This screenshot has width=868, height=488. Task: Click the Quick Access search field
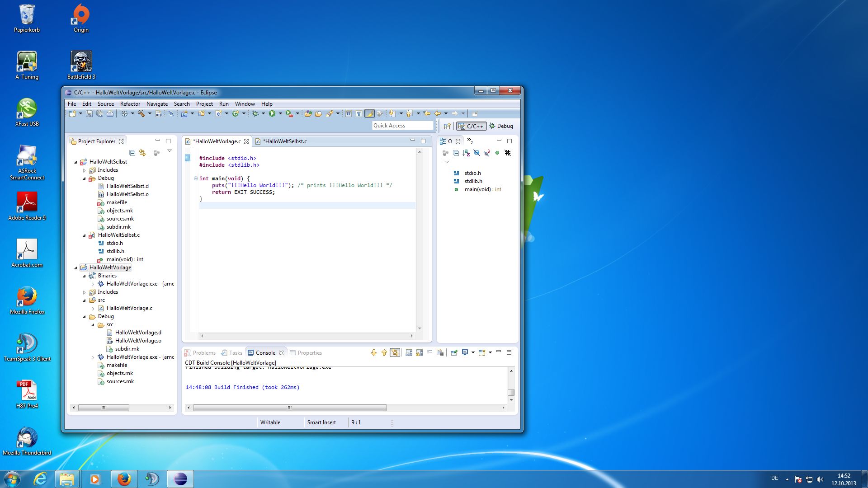tap(402, 126)
